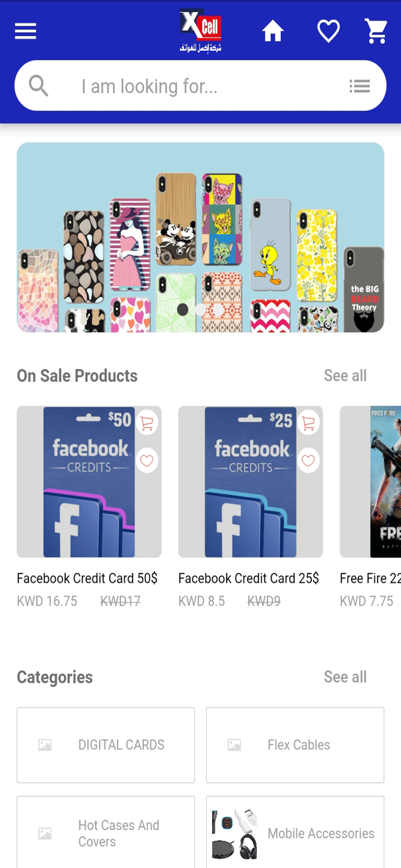Add Facebook Credit Card 50$ to cart
401x868 pixels.
pyautogui.click(x=147, y=423)
